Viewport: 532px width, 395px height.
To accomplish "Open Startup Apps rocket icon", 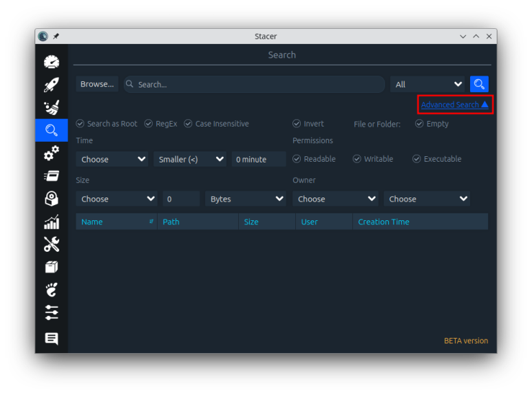I will point(52,85).
